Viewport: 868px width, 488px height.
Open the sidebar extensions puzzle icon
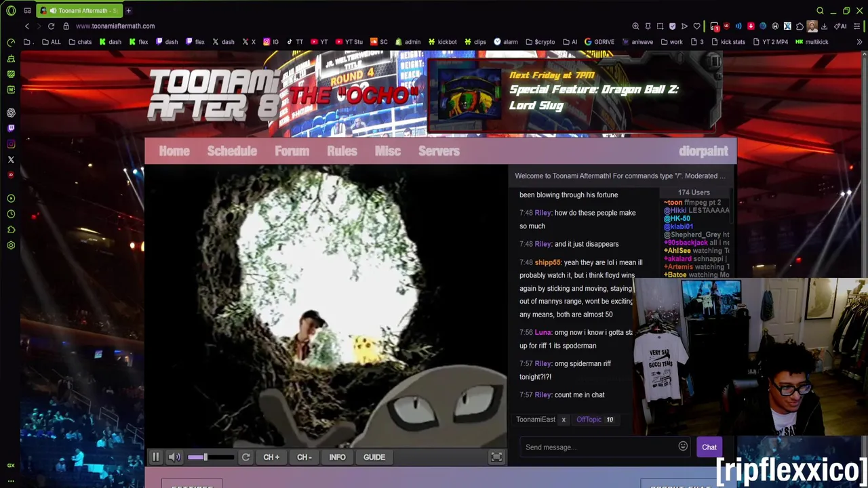[11, 230]
